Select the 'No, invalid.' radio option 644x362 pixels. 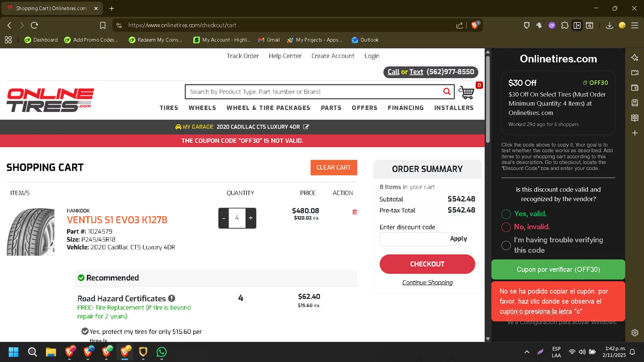[506, 227]
